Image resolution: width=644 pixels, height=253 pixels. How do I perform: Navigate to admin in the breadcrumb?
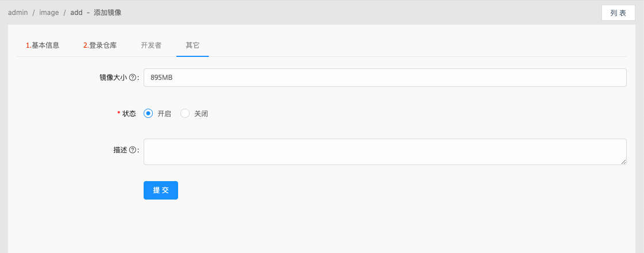click(x=18, y=12)
